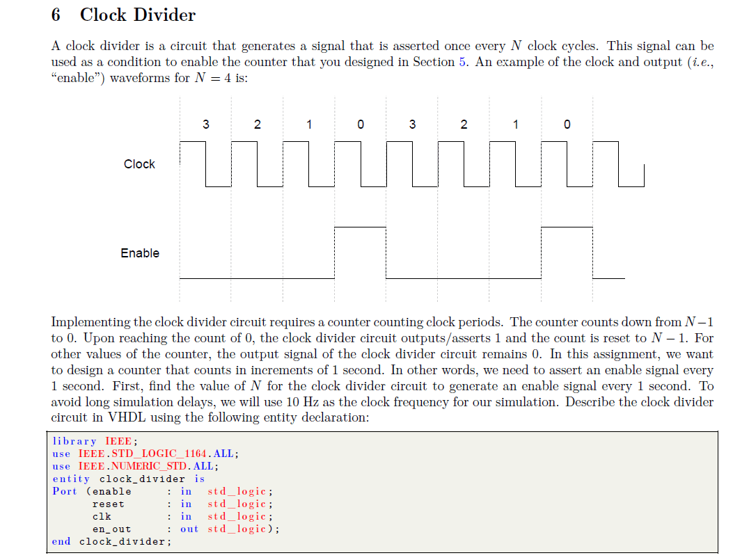This screenshot has width=749, height=560.
Task: Click the Enable waveform label
Action: point(139,253)
